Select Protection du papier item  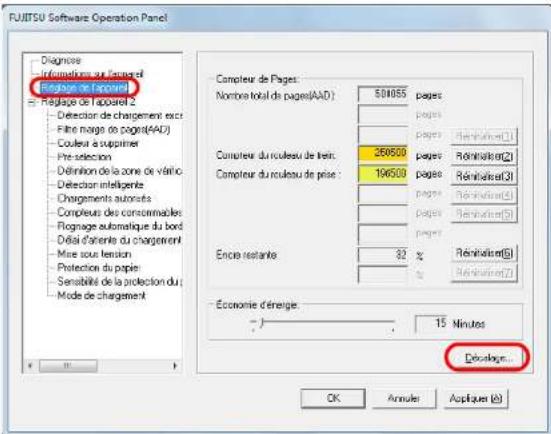click(x=99, y=268)
